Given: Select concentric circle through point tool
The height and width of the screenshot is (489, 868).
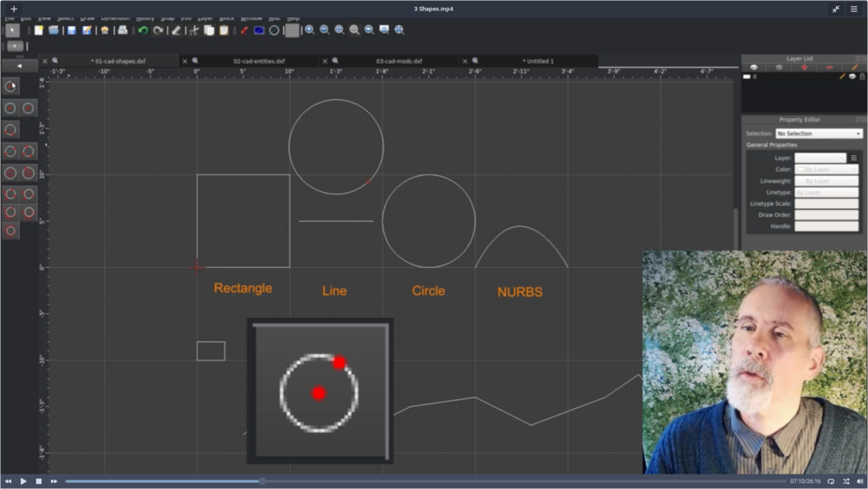Looking at the screenshot, I should point(29,173).
